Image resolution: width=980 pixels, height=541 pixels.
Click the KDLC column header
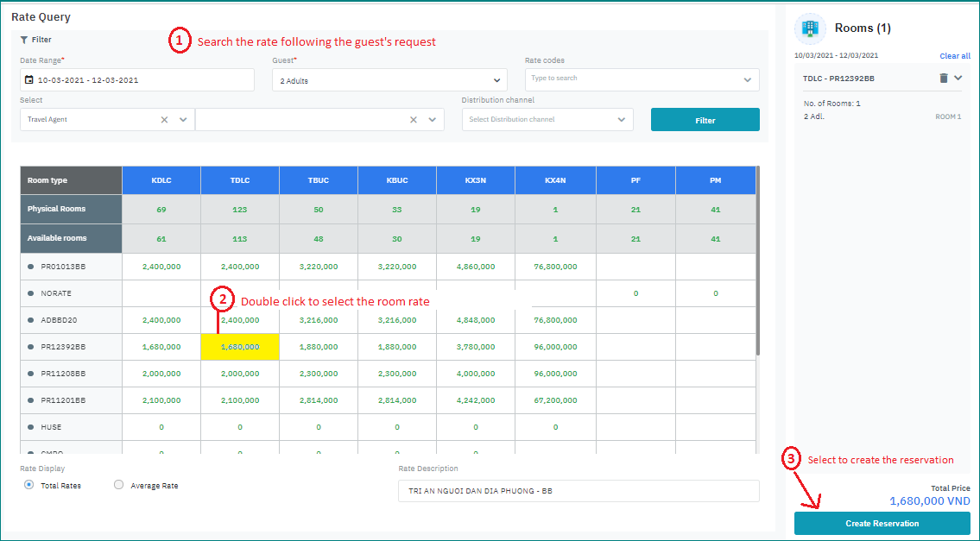click(161, 180)
